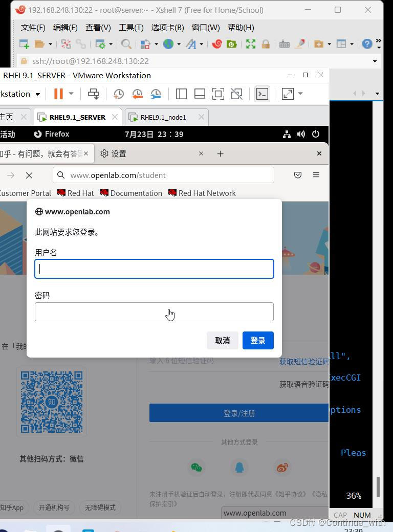Open the 帮助(H) menu in Xshell
The height and width of the screenshot is (532, 393).
click(x=241, y=28)
